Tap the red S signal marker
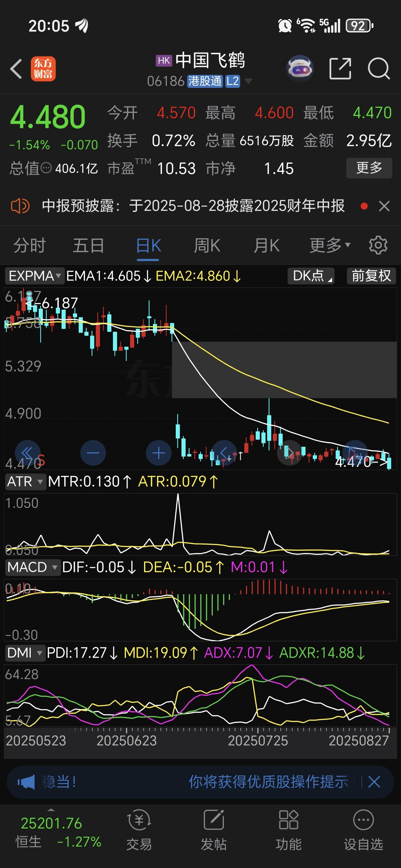Viewport: 401px width, 868px height. [41, 460]
